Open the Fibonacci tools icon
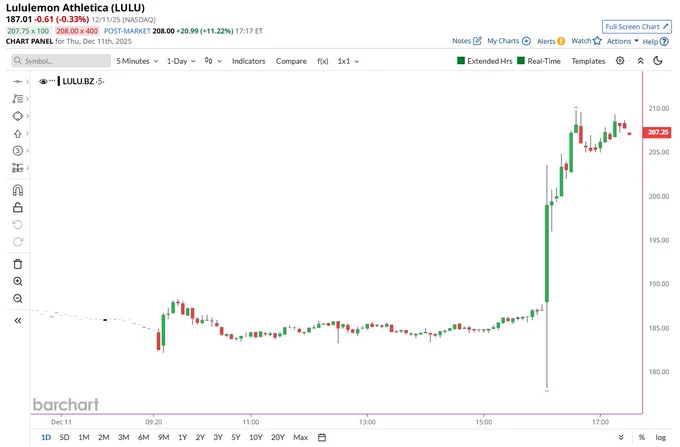The height and width of the screenshot is (447, 680). click(x=17, y=99)
